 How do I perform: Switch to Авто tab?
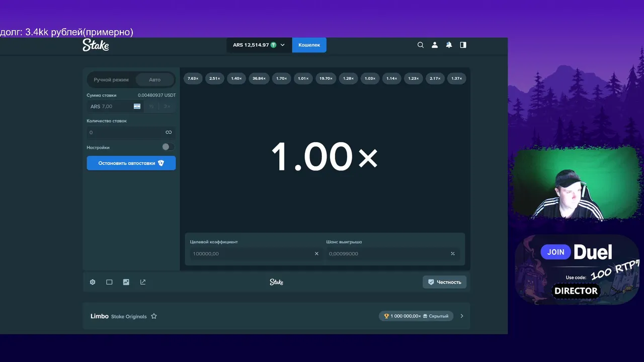coord(155,79)
